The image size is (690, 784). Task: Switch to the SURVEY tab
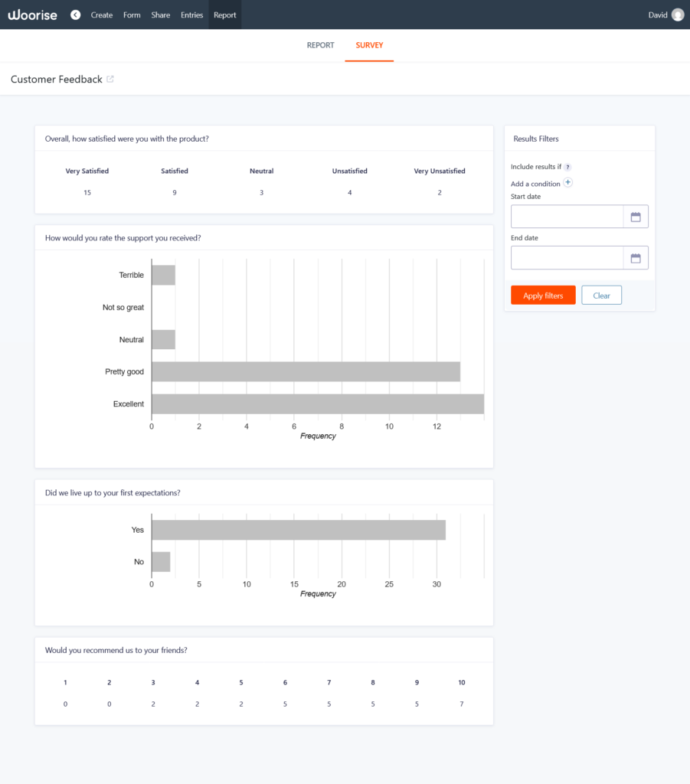pos(369,45)
